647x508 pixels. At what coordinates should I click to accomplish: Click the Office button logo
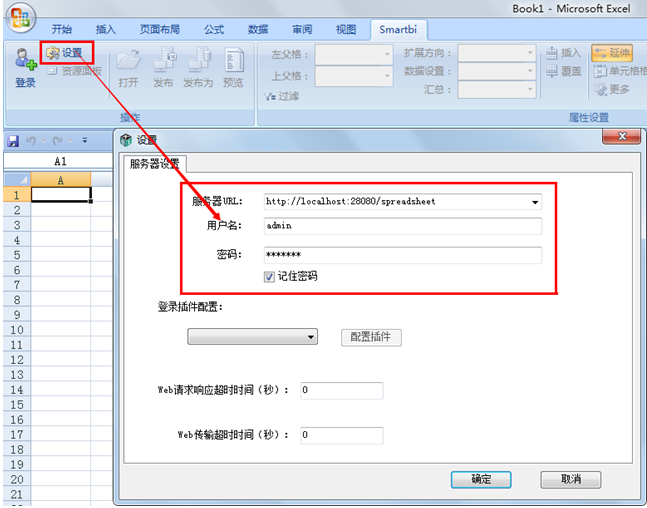(20, 18)
